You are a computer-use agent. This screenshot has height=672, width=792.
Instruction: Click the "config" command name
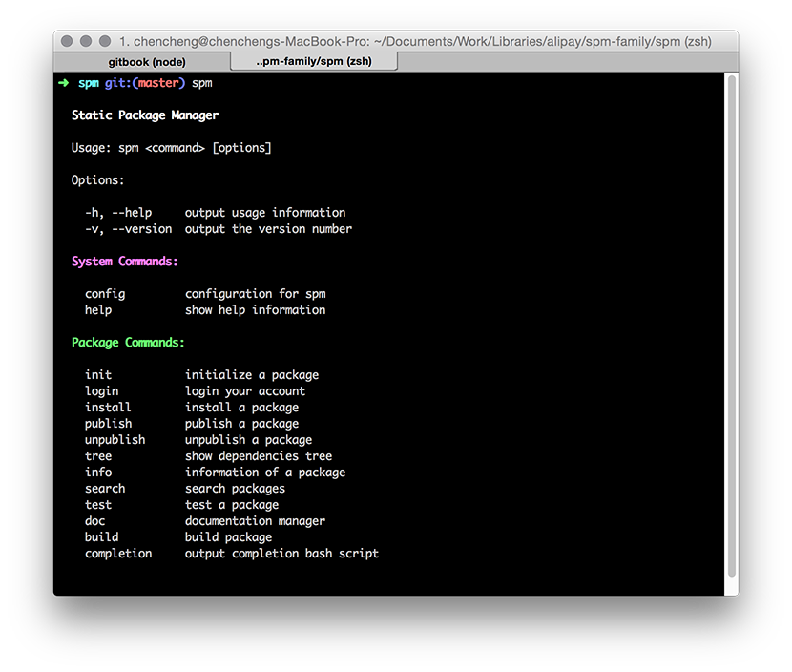click(x=105, y=294)
